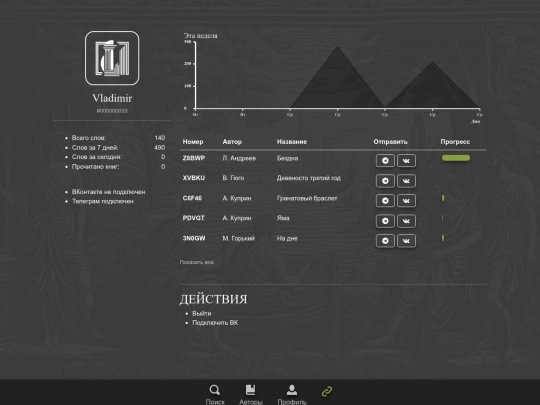Click the Номер column header
The height and width of the screenshot is (405, 540).
[x=193, y=142]
